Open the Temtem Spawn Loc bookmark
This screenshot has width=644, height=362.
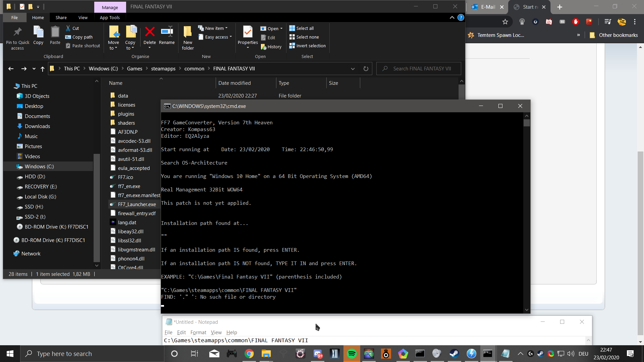pyautogui.click(x=496, y=35)
